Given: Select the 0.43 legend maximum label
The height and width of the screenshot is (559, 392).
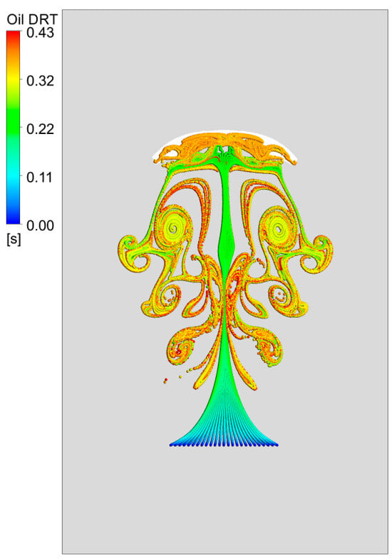Looking at the screenshot, I should (40, 33).
